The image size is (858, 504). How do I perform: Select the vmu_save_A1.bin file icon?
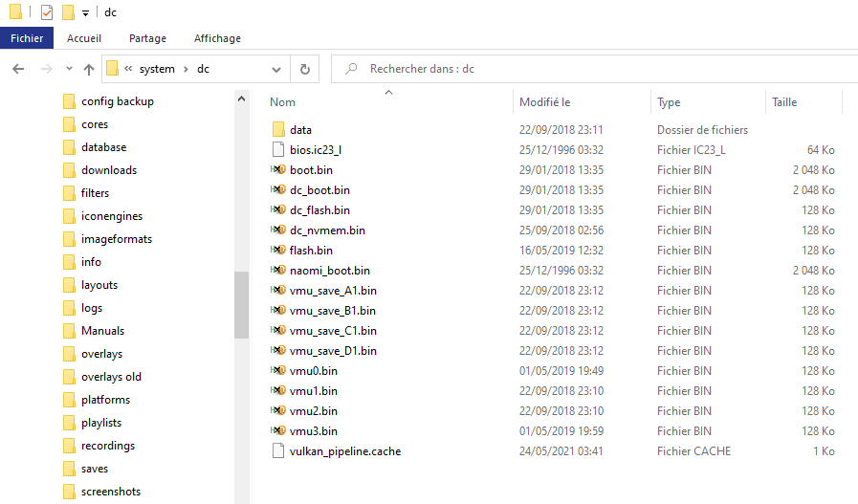pos(278,290)
